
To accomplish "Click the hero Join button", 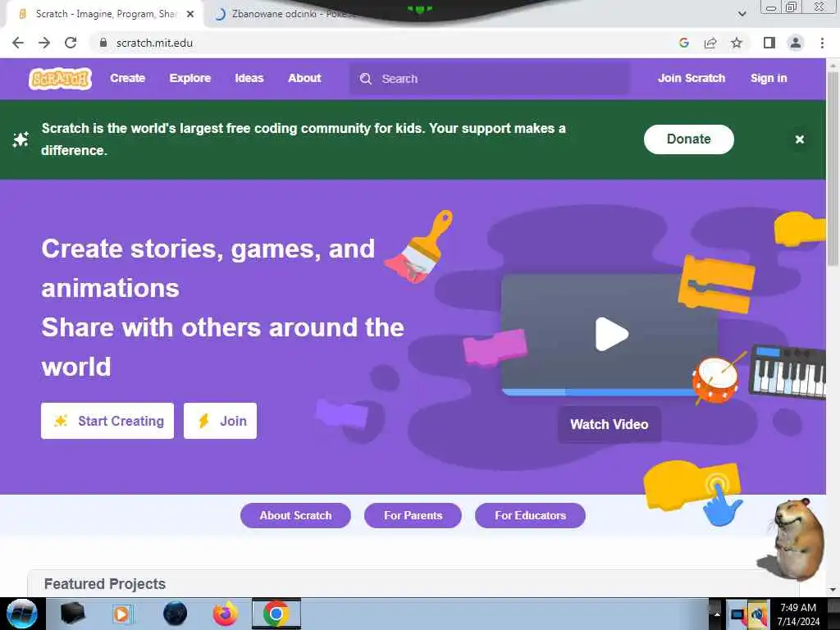I will coord(220,421).
